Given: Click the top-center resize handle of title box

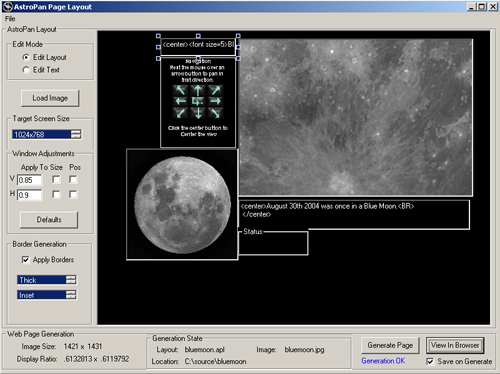Looking at the screenshot, I should (198, 36).
